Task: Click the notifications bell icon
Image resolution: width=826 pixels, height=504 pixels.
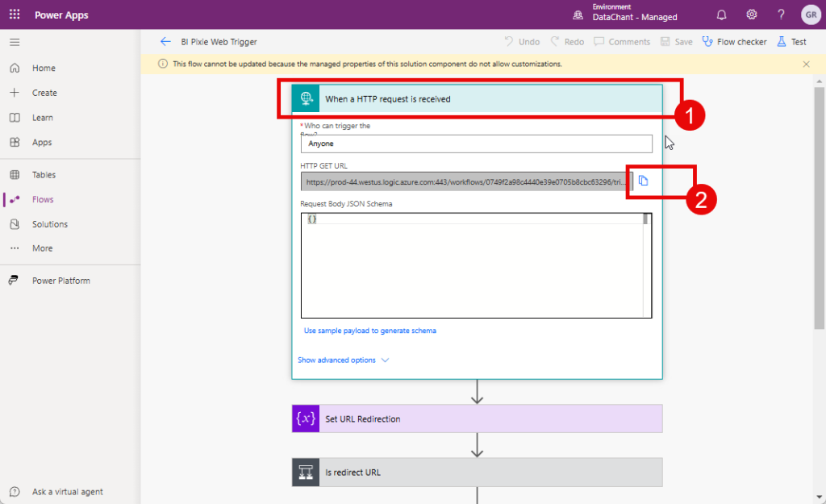Action: pyautogui.click(x=721, y=15)
